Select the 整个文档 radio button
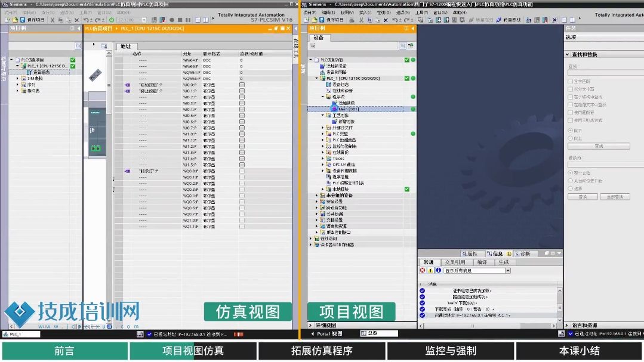 [x=570, y=173]
